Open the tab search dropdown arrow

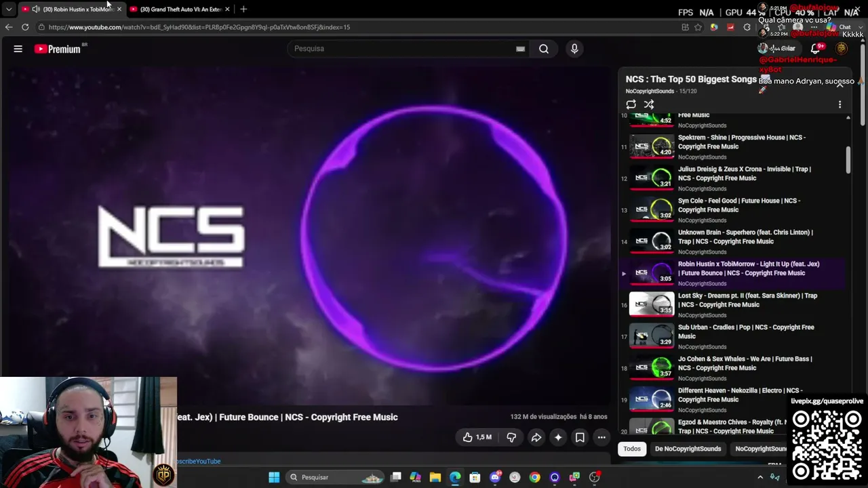click(x=8, y=9)
